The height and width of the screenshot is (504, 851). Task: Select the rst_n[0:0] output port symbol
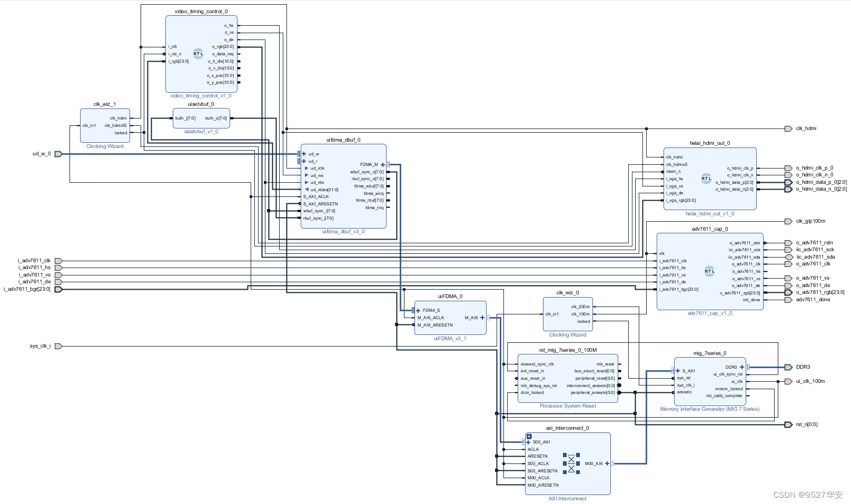pos(788,424)
